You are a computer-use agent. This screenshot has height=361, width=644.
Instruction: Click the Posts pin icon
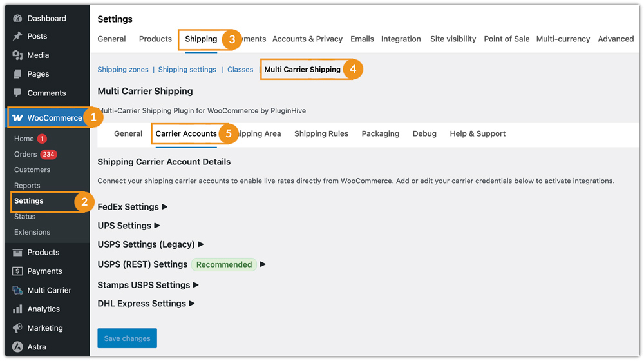[17, 37]
